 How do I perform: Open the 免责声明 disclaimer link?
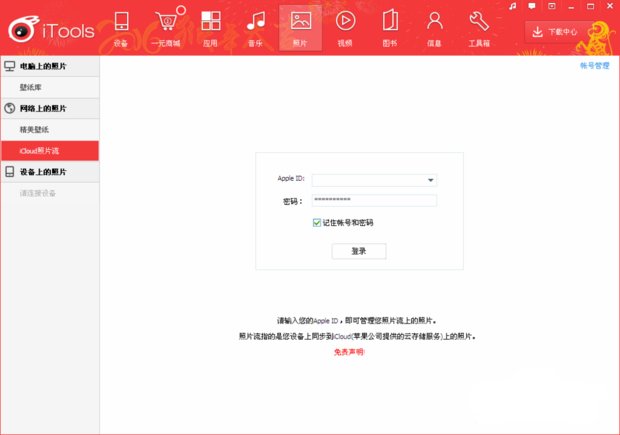coord(349,352)
